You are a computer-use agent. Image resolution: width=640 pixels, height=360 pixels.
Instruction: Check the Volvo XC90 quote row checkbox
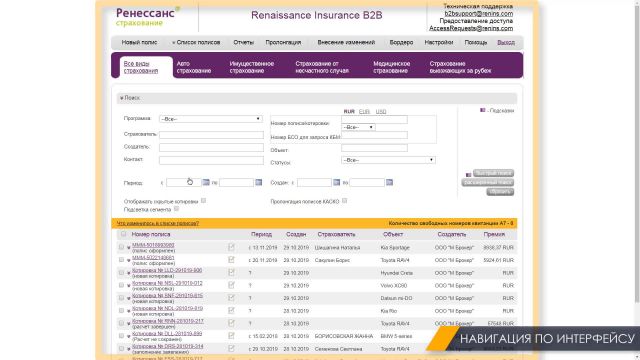121,285
